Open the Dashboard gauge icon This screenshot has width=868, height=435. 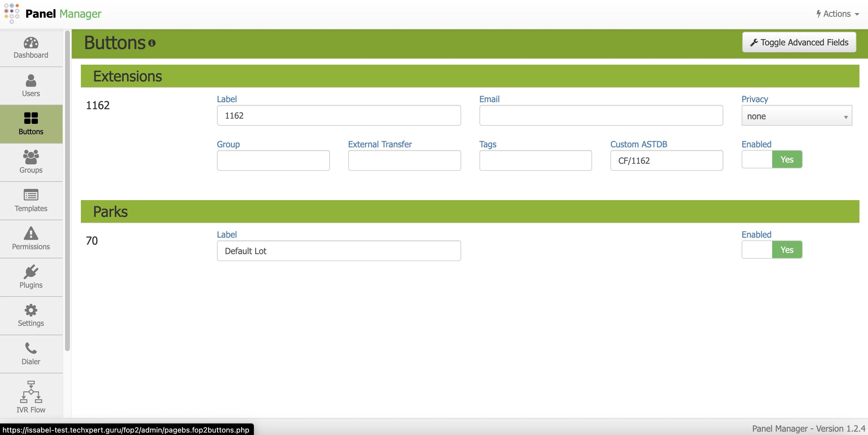pos(31,43)
